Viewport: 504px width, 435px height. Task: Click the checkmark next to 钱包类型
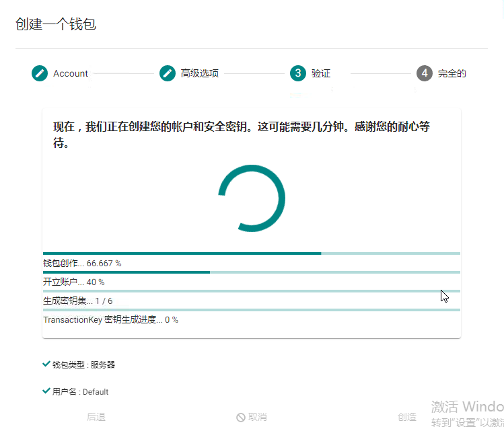[46, 364]
